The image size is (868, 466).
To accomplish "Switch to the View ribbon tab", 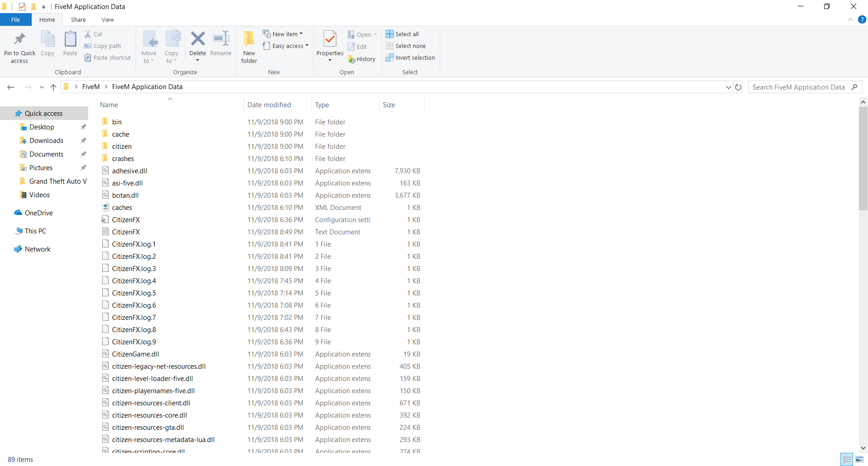I will pyautogui.click(x=108, y=19).
